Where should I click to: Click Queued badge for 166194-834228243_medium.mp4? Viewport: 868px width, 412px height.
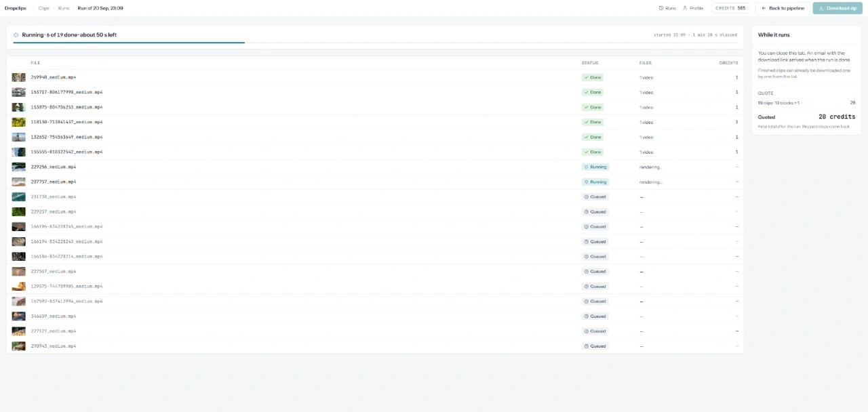click(x=595, y=241)
